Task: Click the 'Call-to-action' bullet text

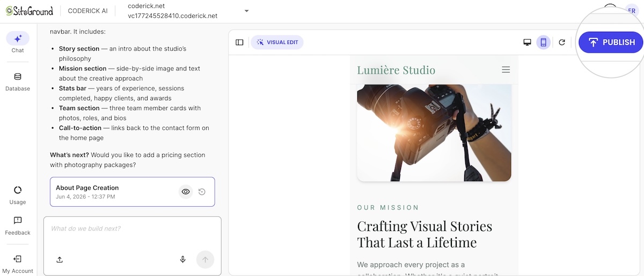Action: [80, 128]
